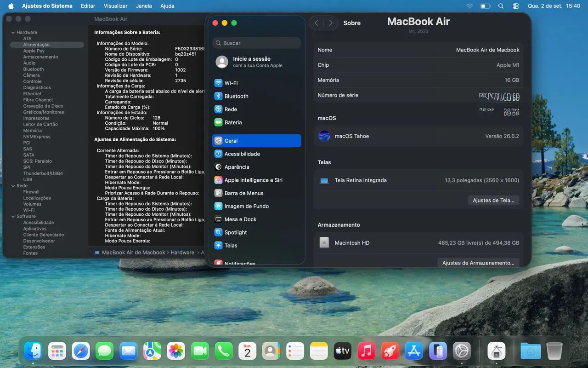Image resolution: width=588 pixels, height=368 pixels.
Task: Click Hardware in the bottom path bar
Action: [x=182, y=253]
